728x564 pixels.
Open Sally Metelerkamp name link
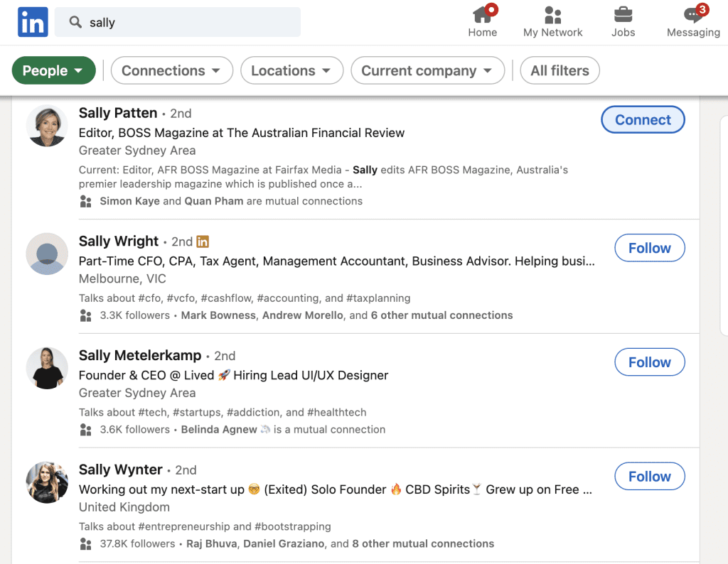[x=140, y=355]
